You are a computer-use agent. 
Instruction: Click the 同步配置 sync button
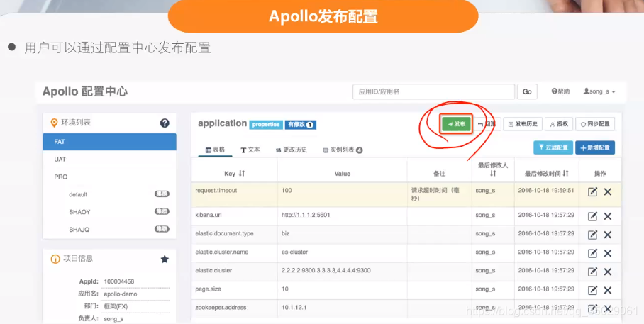(x=595, y=124)
